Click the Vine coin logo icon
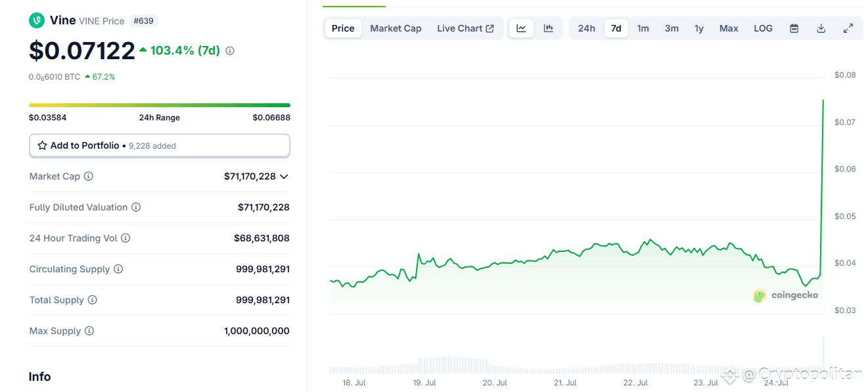The width and height of the screenshot is (868, 392). click(37, 20)
